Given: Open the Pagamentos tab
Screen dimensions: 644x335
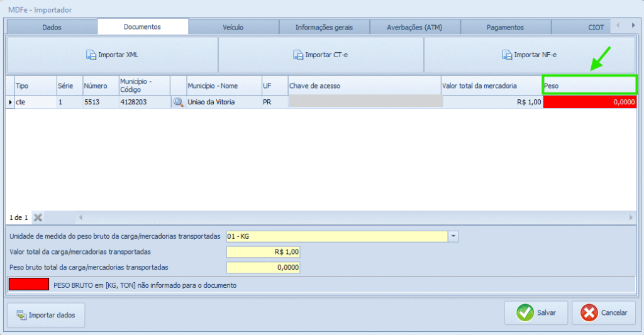Looking at the screenshot, I should 505,27.
